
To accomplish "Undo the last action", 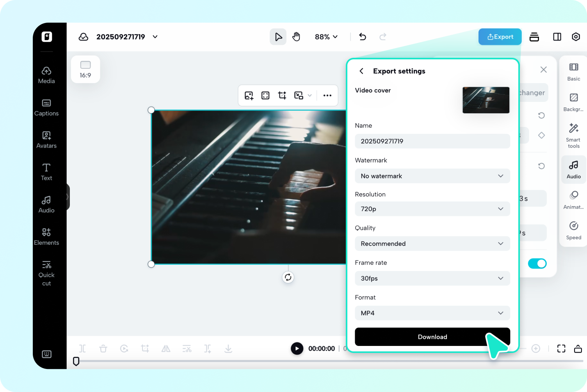I will click(x=363, y=37).
